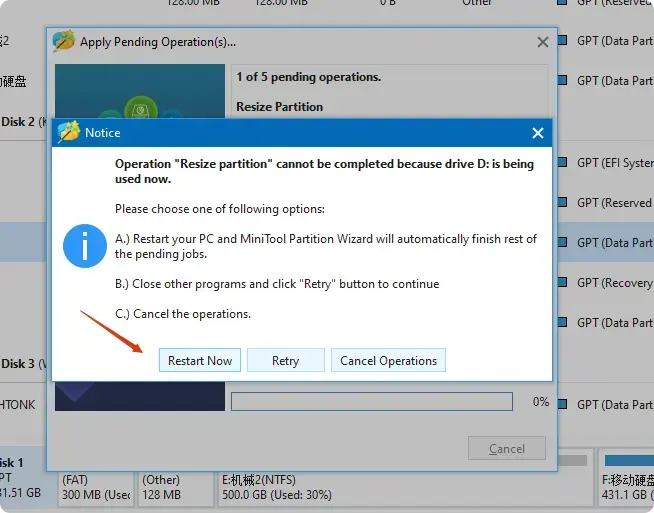Click Cancel Operations button
This screenshot has height=513, width=654.
click(x=388, y=360)
